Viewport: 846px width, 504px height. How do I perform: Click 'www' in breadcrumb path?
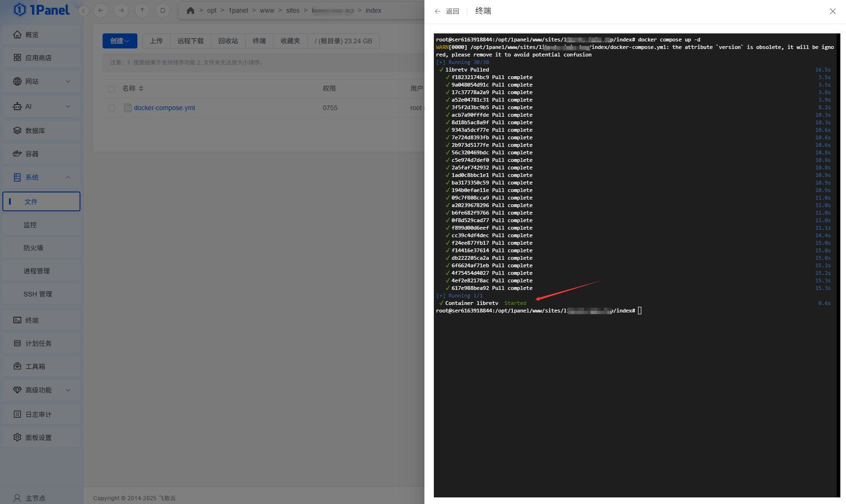coord(267,10)
